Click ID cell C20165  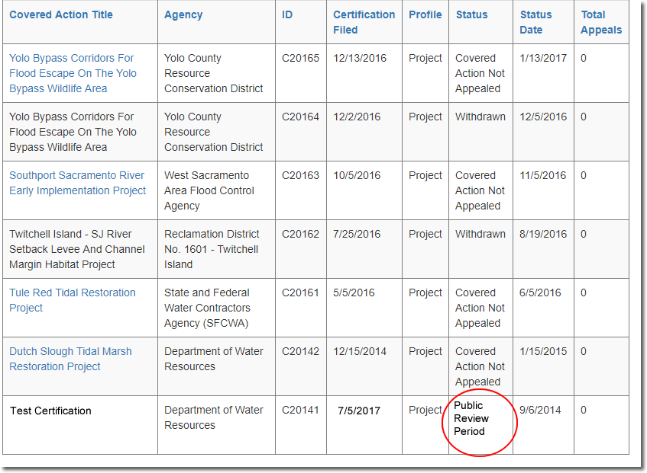tap(300, 58)
